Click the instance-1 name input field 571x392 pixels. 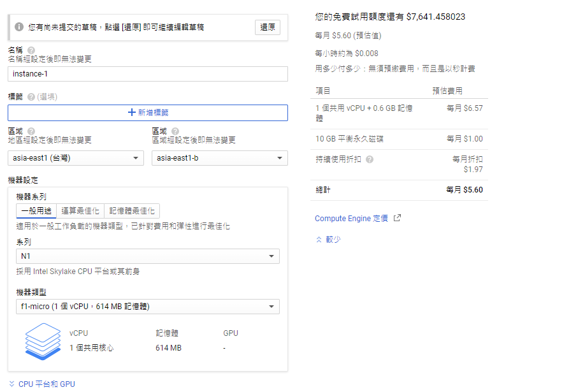pyautogui.click(x=147, y=74)
